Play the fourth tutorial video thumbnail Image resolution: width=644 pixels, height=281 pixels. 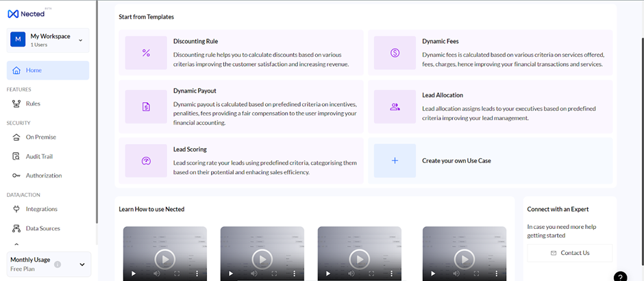[x=465, y=259]
